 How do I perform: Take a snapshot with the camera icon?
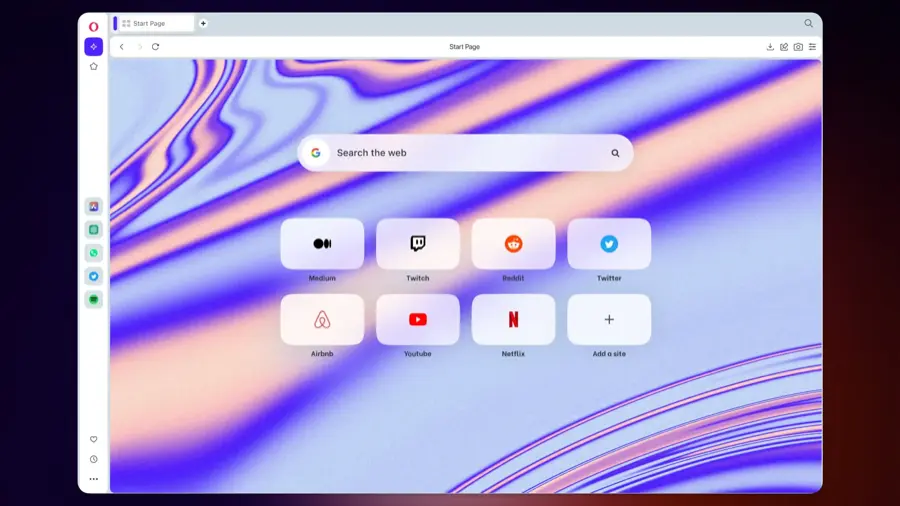pyautogui.click(x=798, y=47)
